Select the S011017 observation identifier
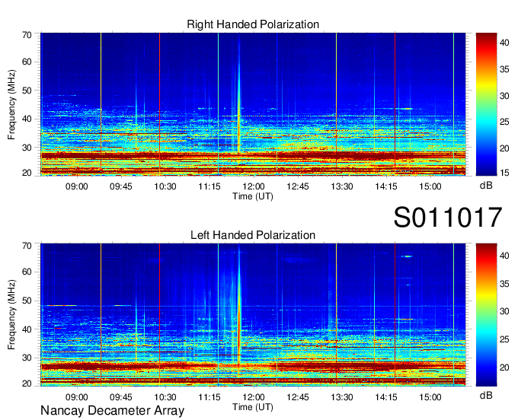The width and height of the screenshot is (518, 420). point(448,218)
